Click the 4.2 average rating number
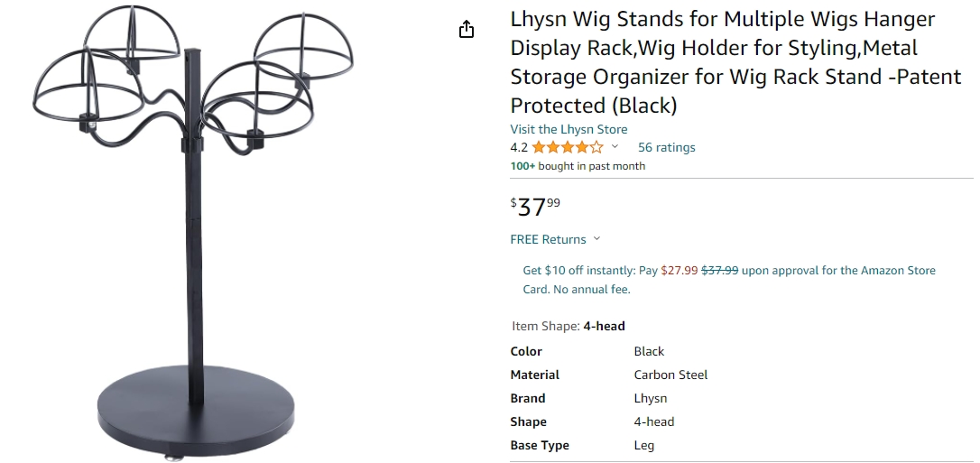The image size is (980, 463). point(519,147)
